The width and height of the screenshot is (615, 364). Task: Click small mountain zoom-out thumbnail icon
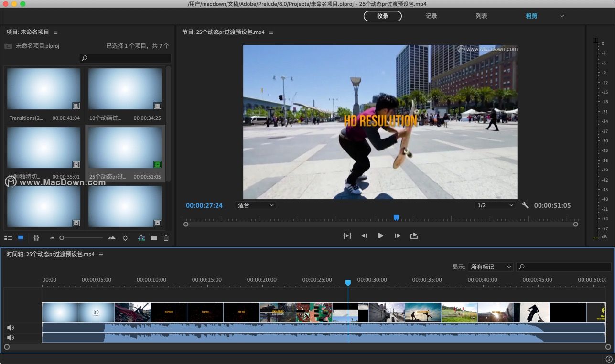(x=52, y=238)
